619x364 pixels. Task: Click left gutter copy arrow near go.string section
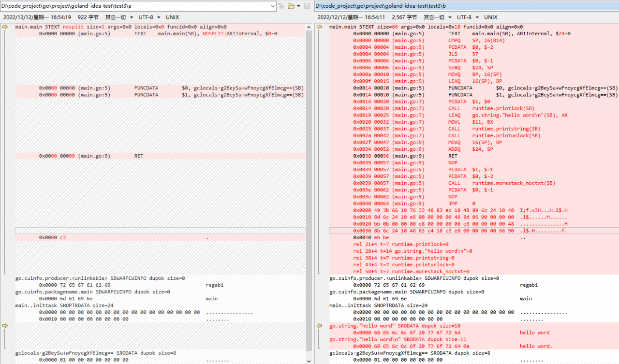5,326
